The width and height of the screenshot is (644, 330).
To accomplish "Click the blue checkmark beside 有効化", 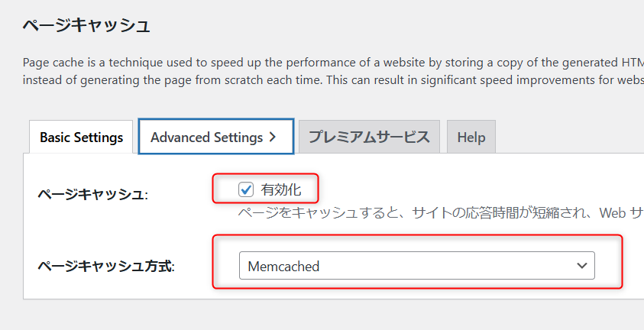I will (x=246, y=189).
